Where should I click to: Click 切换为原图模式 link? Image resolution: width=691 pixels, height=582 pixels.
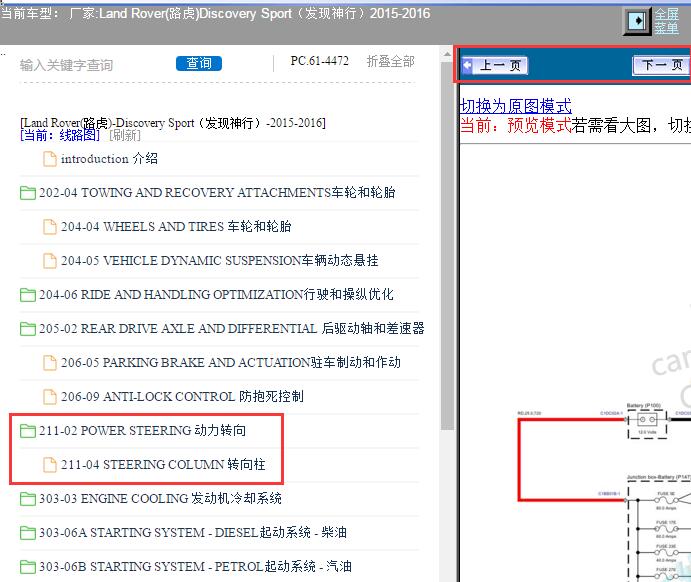515,106
